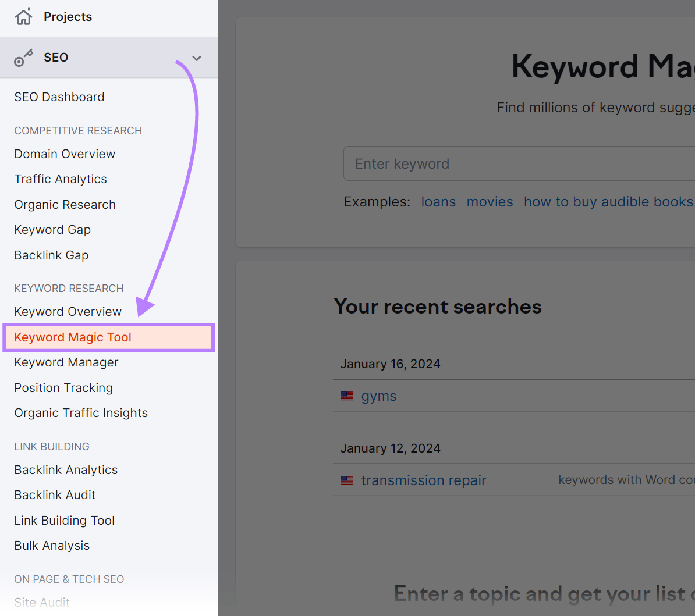Open the Keyword Gap tool
The height and width of the screenshot is (616, 695).
52,229
